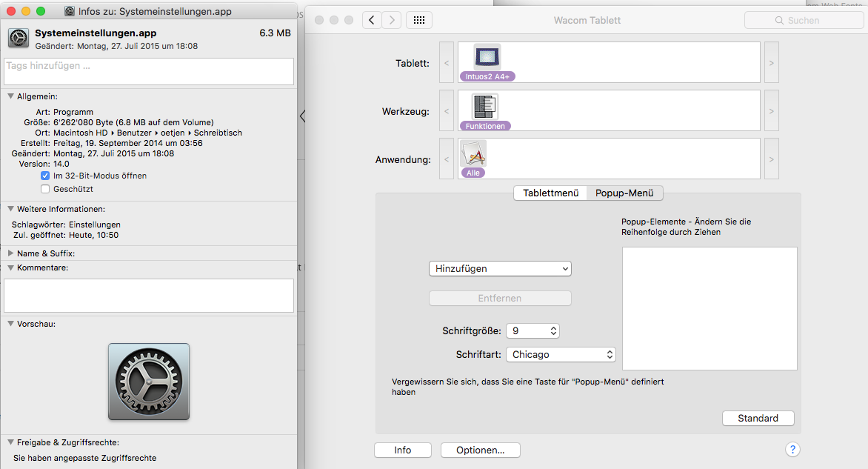The height and width of the screenshot is (469, 868).
Task: Click the Suchen search field
Action: (804, 21)
